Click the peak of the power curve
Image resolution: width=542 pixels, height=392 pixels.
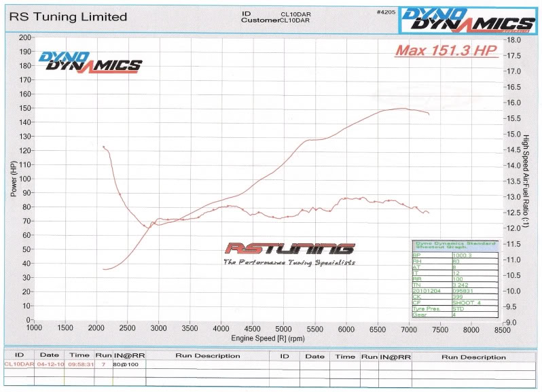401,108
